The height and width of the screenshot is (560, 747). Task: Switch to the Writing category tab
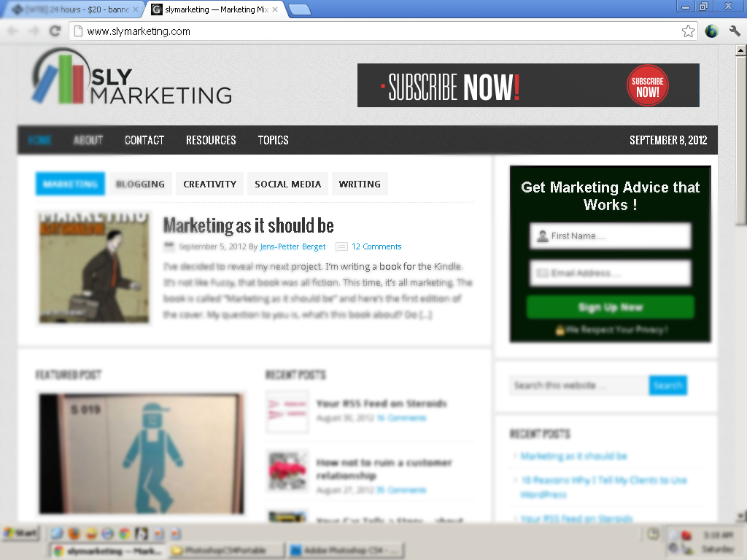[360, 184]
